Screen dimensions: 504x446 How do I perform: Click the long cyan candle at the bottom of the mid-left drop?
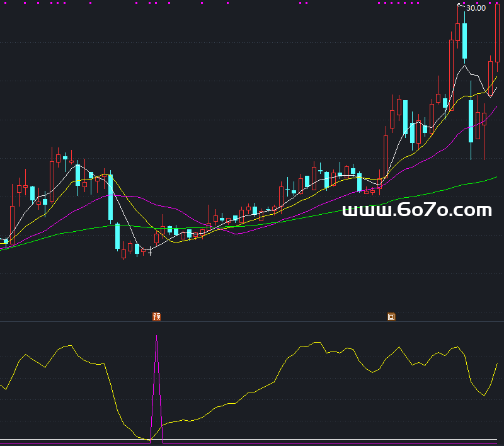tap(117, 236)
